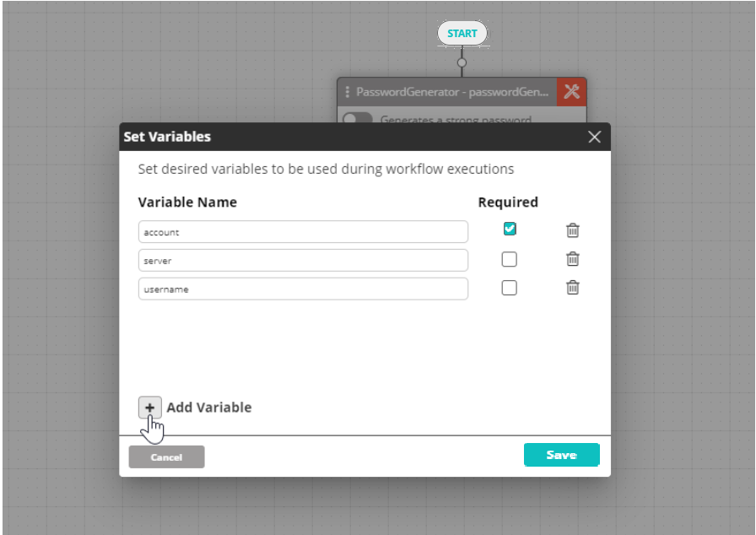Select the START node on canvas
The height and width of the screenshot is (535, 756).
coord(462,33)
